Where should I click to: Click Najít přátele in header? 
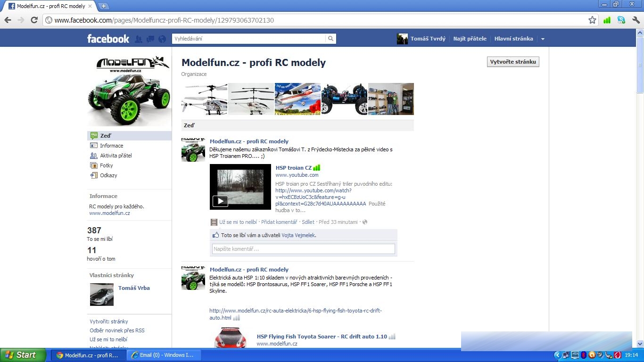470,39
